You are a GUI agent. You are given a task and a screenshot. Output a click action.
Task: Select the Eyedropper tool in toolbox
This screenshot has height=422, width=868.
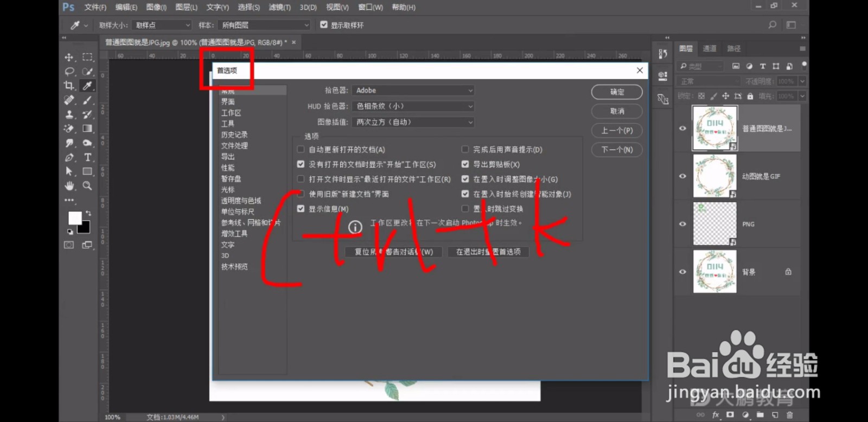point(87,86)
